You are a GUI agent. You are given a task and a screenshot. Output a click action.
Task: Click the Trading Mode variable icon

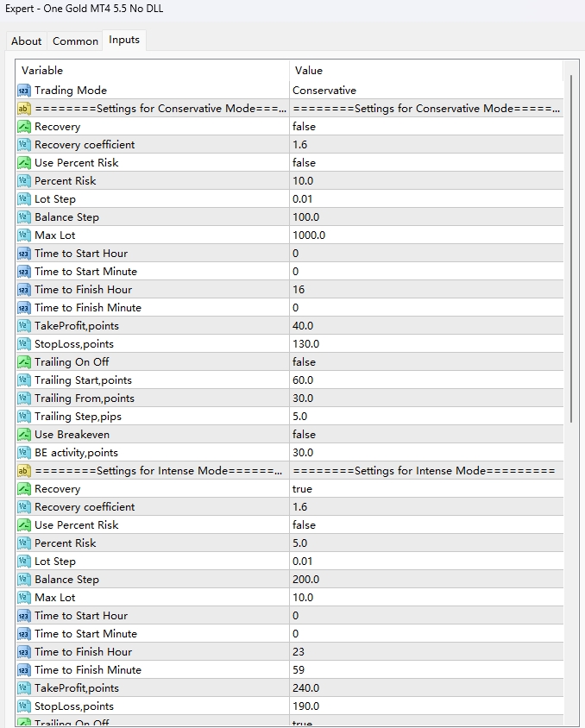tap(23, 91)
